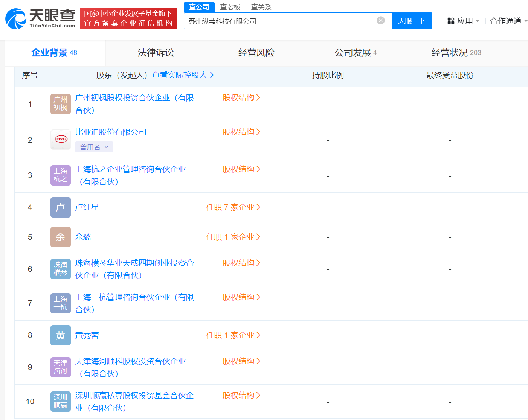Switch to the 查关系 search tab

[x=261, y=7]
